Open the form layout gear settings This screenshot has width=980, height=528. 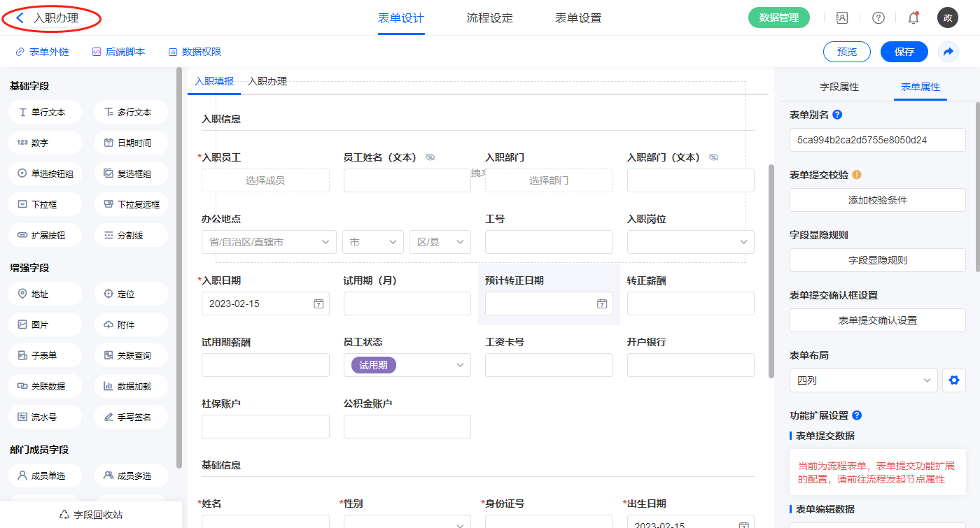(953, 380)
